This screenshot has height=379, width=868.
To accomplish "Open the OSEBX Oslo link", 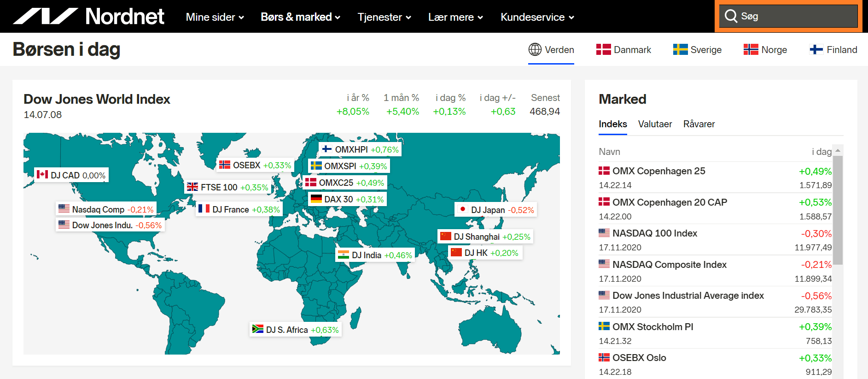I will point(639,358).
